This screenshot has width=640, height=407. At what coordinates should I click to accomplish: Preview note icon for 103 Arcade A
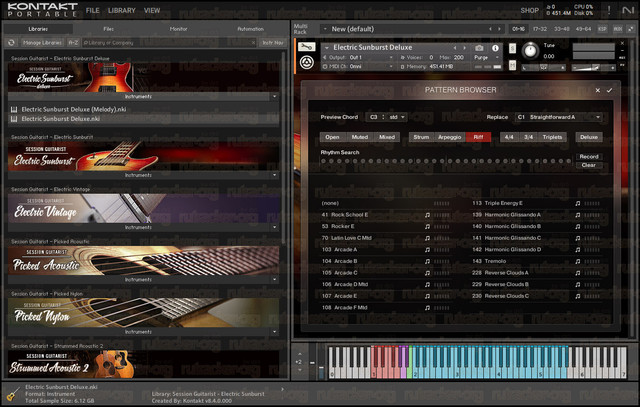[x=427, y=249]
